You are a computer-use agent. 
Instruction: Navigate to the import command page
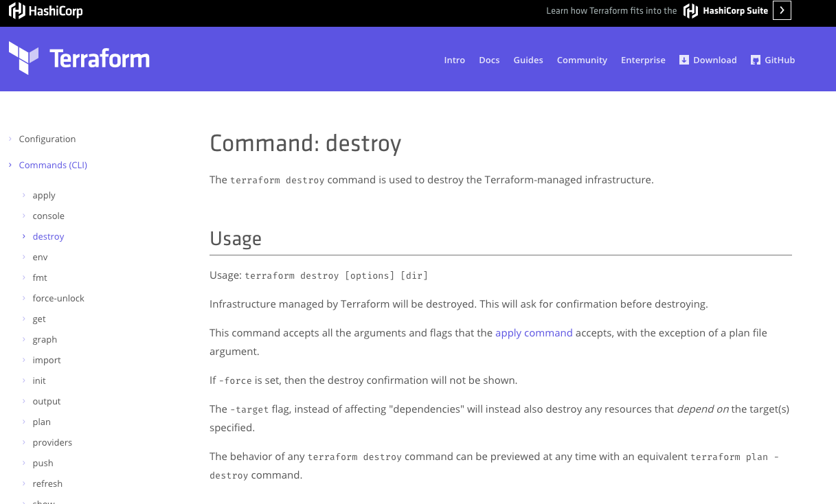(x=47, y=360)
